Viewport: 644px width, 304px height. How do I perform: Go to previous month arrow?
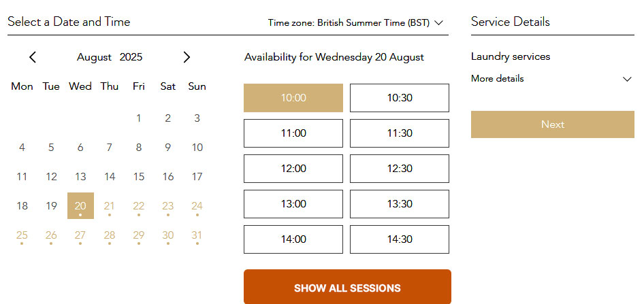tap(33, 58)
